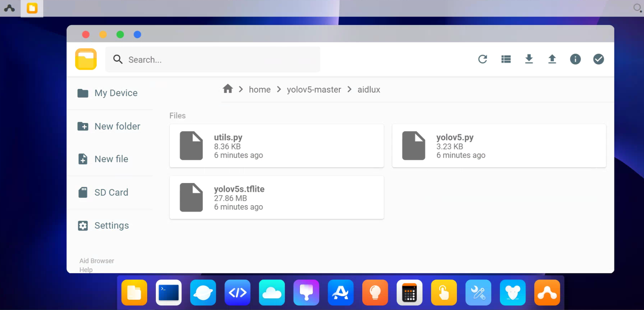
Task: Open the purple paintbrush app in dock
Action: coord(306,293)
